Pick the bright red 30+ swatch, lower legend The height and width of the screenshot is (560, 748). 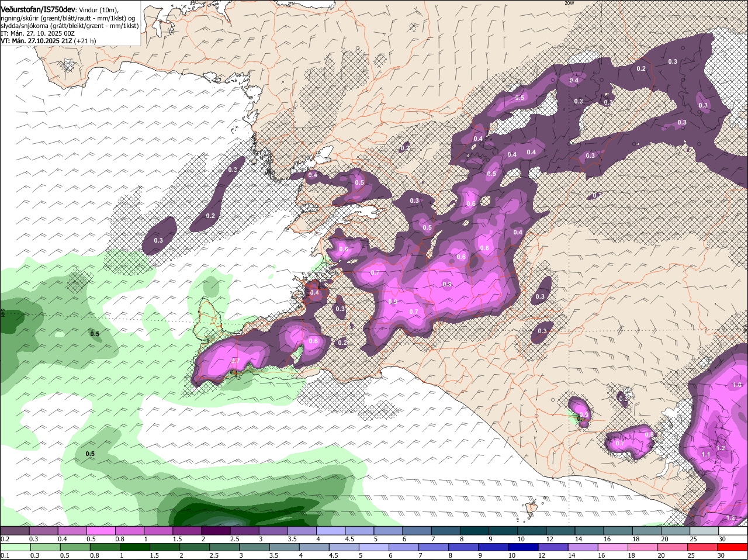click(x=733, y=547)
